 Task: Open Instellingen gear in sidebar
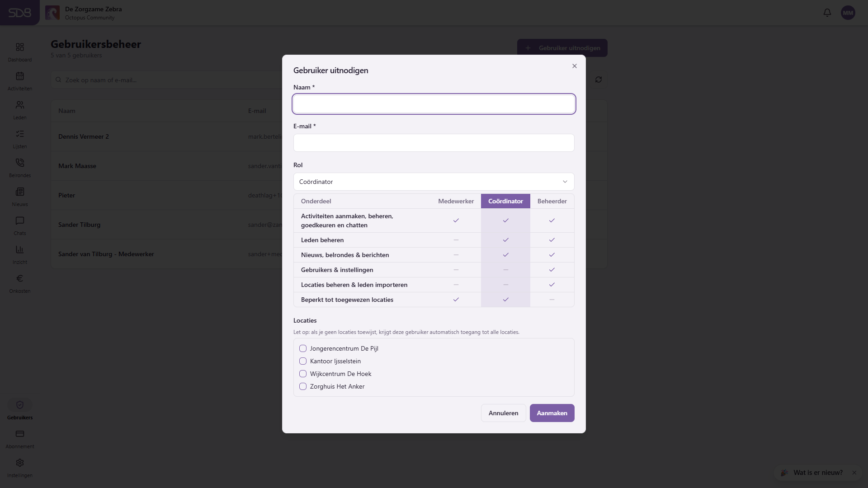pyautogui.click(x=20, y=463)
